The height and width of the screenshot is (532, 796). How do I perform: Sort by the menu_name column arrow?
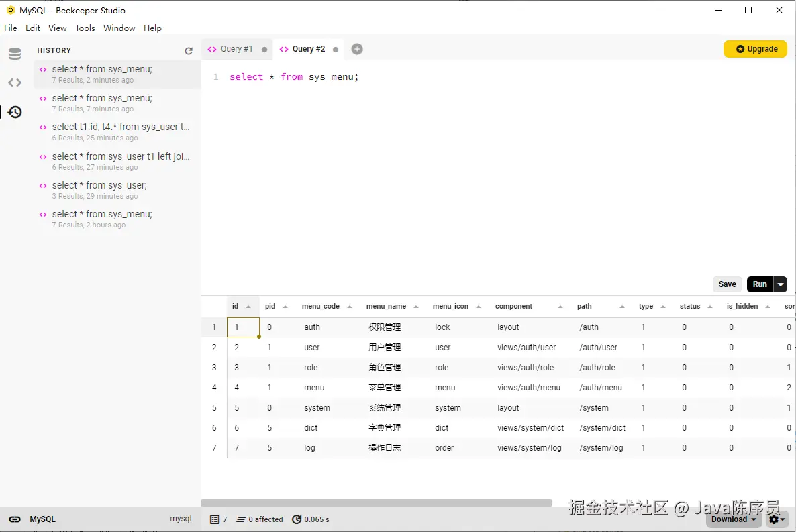coord(416,307)
